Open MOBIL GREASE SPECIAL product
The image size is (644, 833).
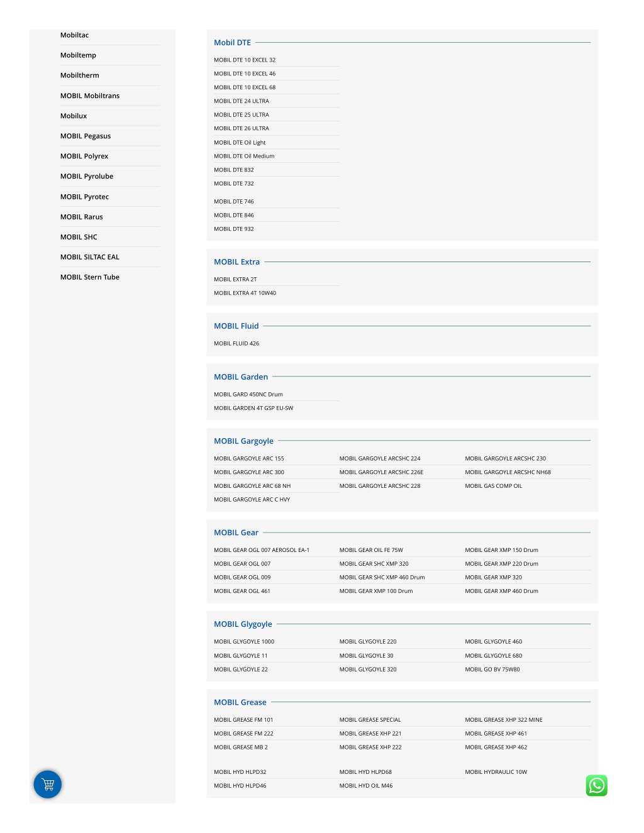[370, 720]
